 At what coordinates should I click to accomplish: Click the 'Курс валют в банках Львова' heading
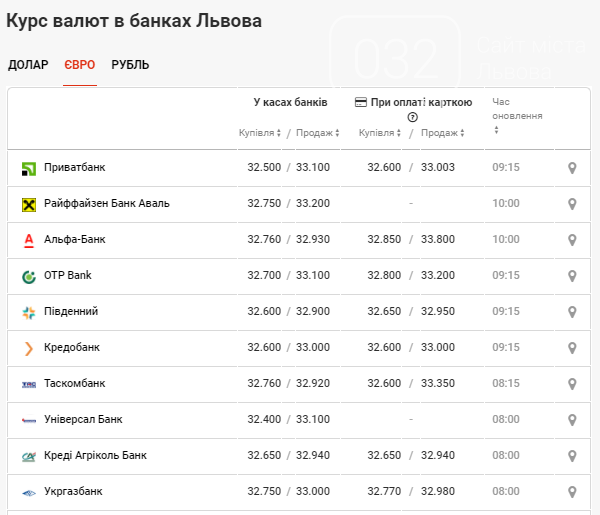(134, 21)
